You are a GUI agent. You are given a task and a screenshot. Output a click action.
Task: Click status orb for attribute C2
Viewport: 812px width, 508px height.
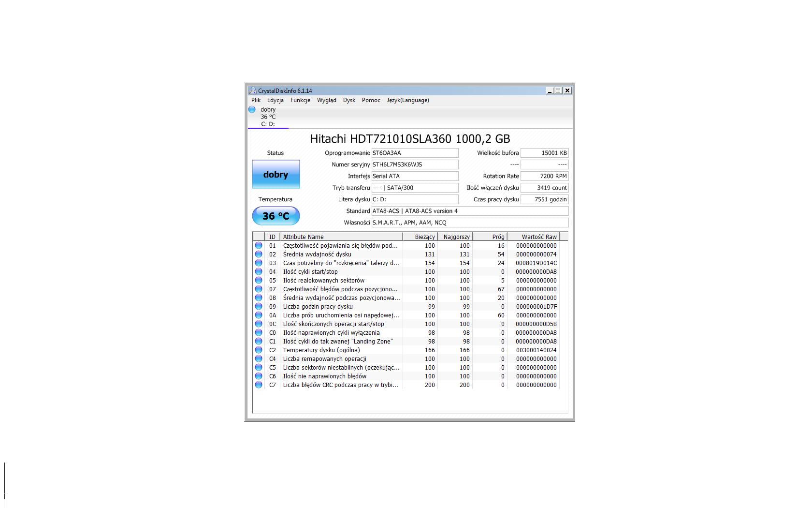pos(259,350)
